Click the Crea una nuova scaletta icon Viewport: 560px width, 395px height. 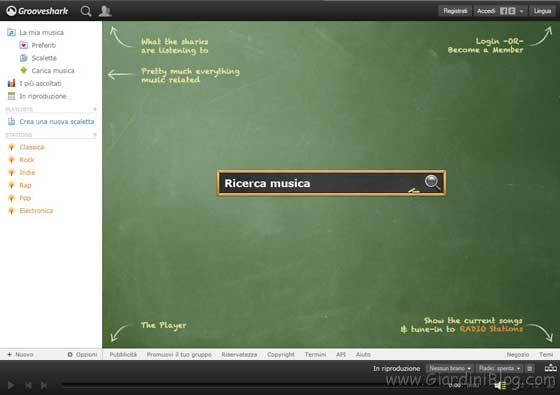(x=11, y=121)
